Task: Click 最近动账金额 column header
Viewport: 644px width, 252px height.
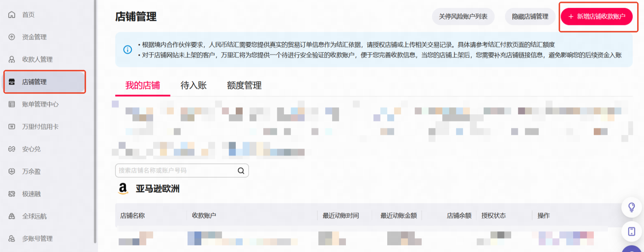Action: [399, 216]
